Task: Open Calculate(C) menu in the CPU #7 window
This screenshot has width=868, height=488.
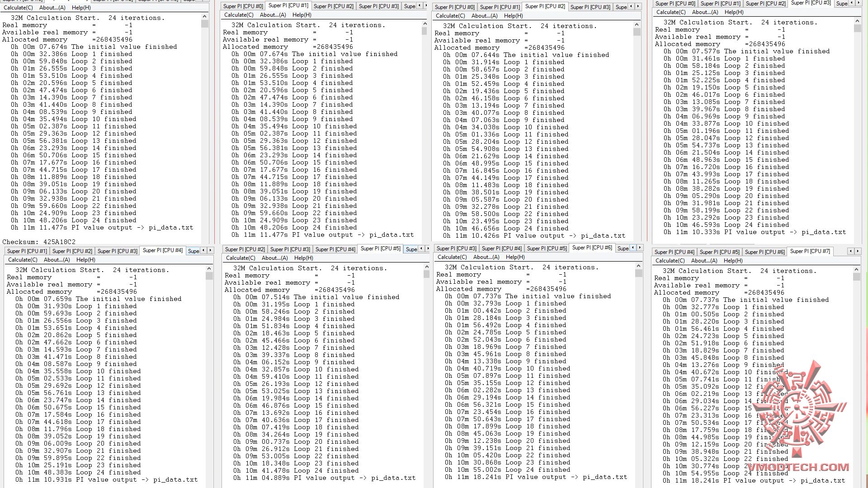Action: pos(670,261)
